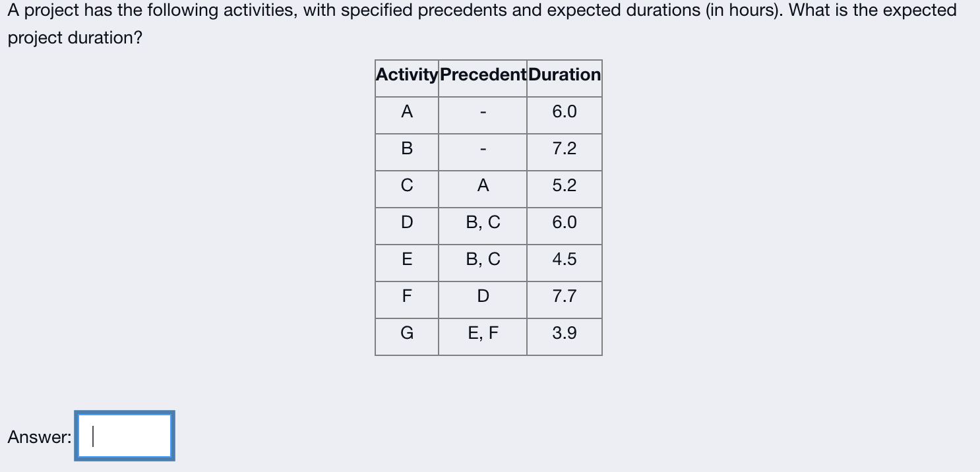Select the duration value 3.9 for Activity G

pos(564,334)
